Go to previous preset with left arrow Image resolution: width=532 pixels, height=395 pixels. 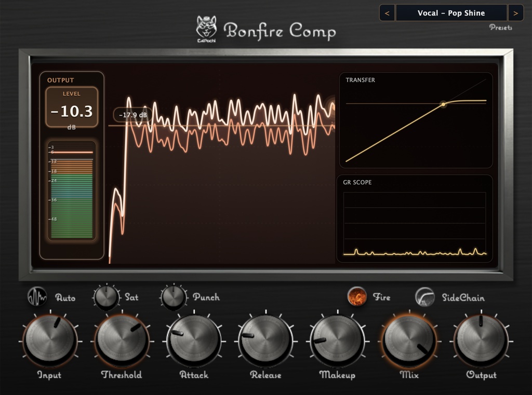[x=388, y=12]
